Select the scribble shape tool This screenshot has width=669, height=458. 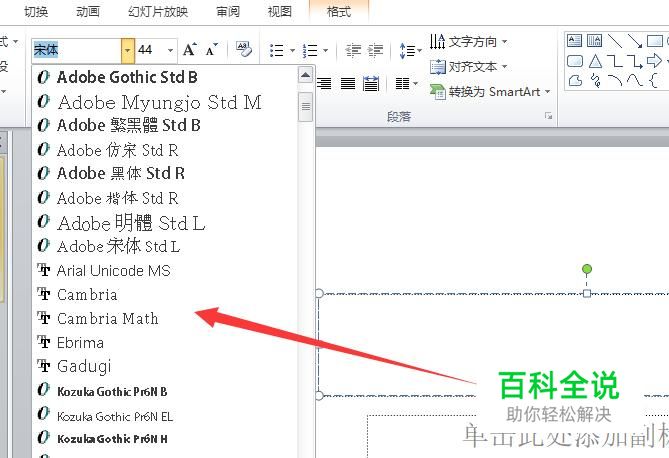point(595,80)
